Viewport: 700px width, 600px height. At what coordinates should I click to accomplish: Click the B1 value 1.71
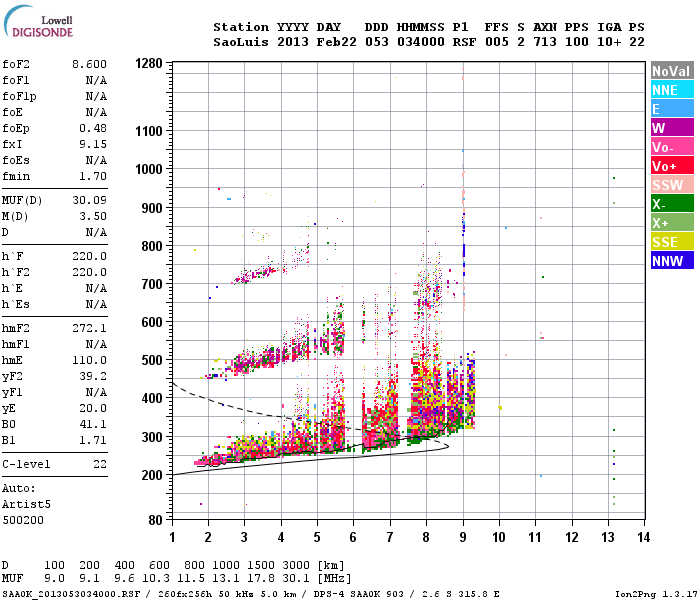93,440
